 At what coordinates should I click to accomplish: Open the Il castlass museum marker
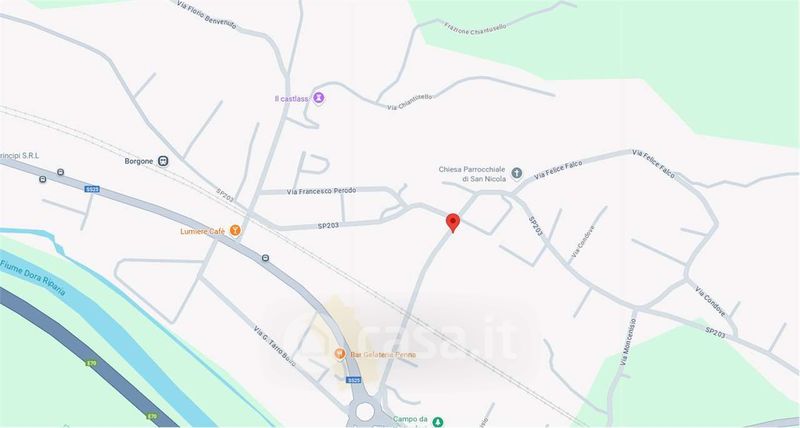[x=319, y=97]
